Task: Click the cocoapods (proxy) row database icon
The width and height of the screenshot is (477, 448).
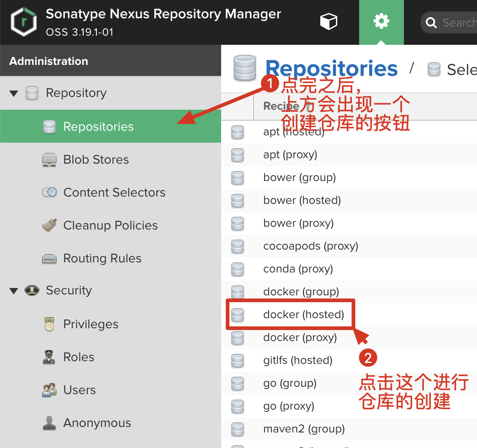Action: (238, 246)
